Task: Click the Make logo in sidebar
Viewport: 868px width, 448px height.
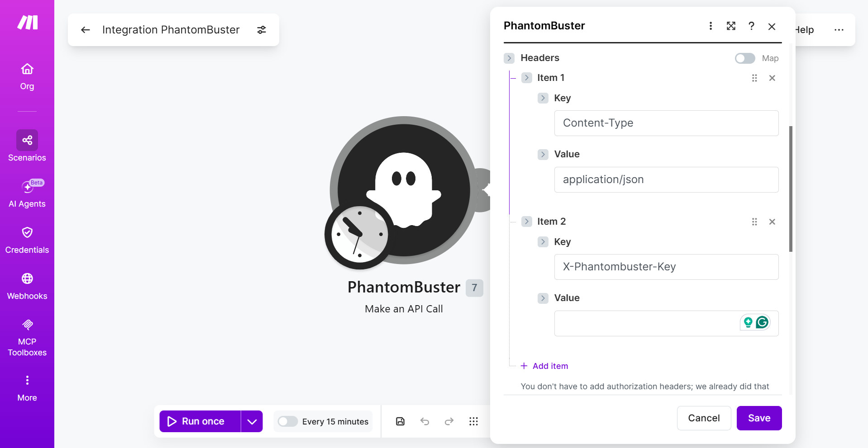Action: tap(27, 22)
